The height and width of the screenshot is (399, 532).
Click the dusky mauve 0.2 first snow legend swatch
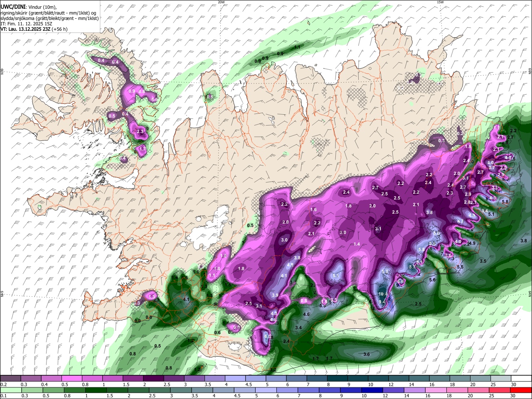(x=10, y=378)
